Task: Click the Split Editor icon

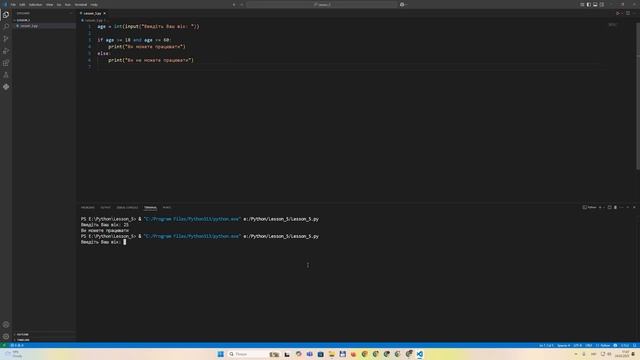Action: pos(628,13)
